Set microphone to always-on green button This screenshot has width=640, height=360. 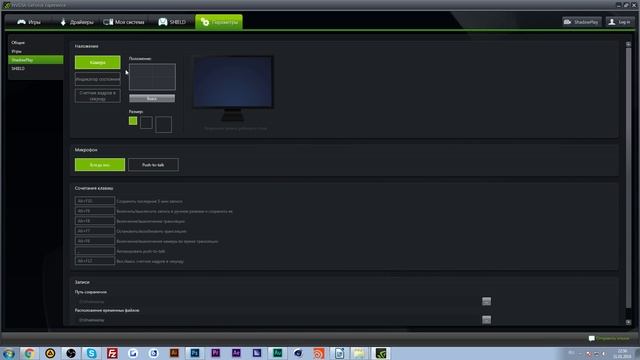pyautogui.click(x=100, y=165)
